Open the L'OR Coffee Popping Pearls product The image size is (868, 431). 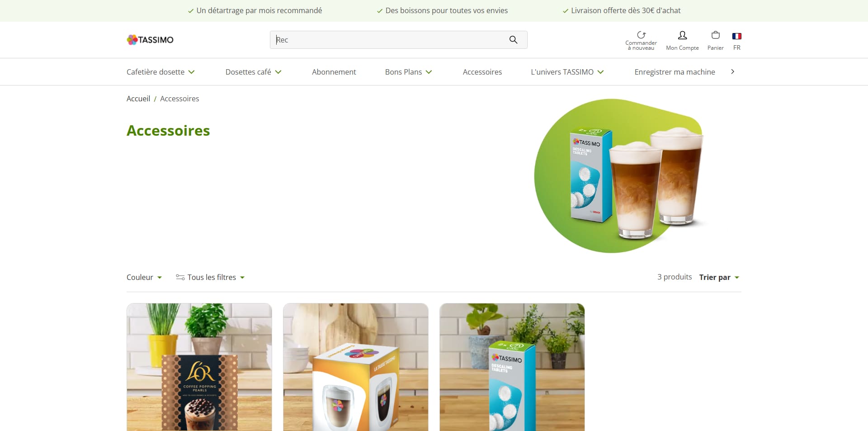pos(199,367)
